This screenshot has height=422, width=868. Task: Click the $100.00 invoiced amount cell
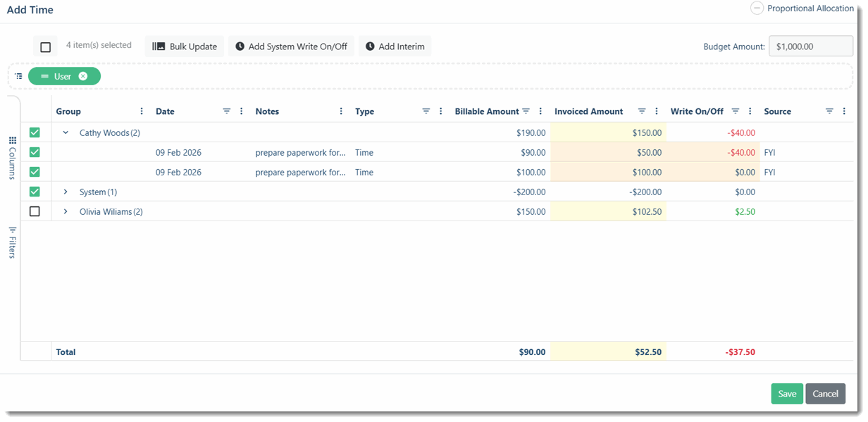coord(608,172)
